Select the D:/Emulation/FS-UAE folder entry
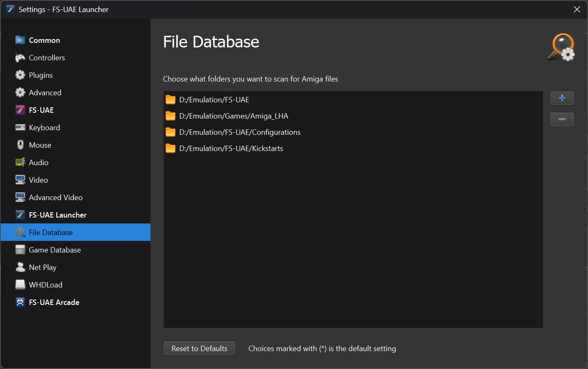Viewport: 588px width, 369px height. click(x=353, y=100)
